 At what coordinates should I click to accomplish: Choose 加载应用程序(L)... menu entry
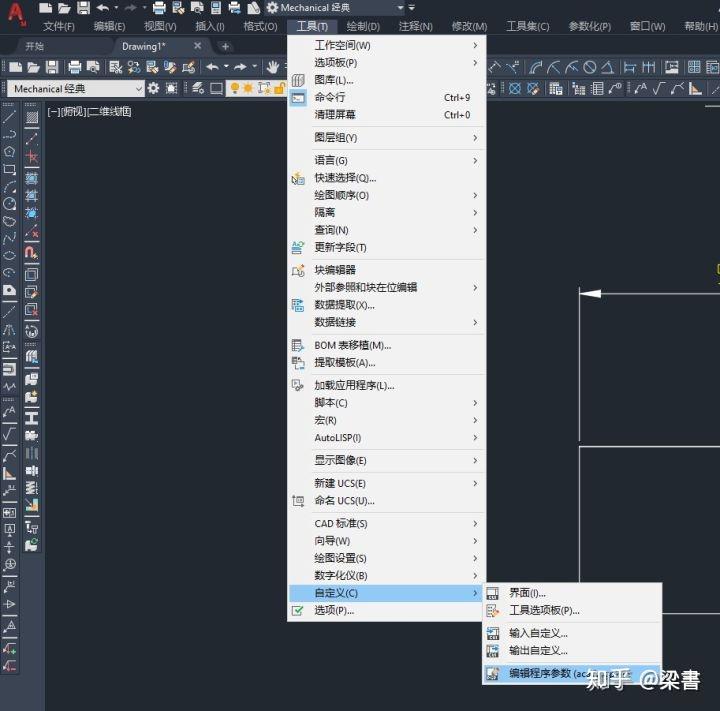(x=387, y=386)
